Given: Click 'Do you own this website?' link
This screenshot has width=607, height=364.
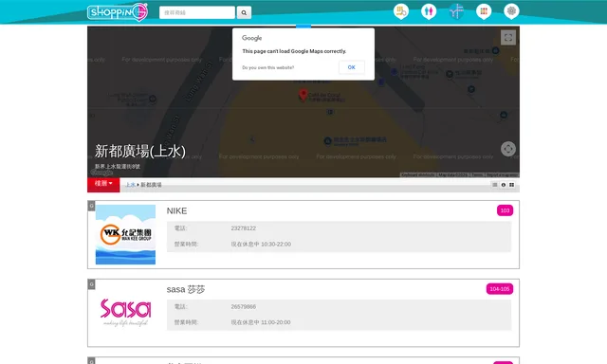Looking at the screenshot, I should point(267,67).
